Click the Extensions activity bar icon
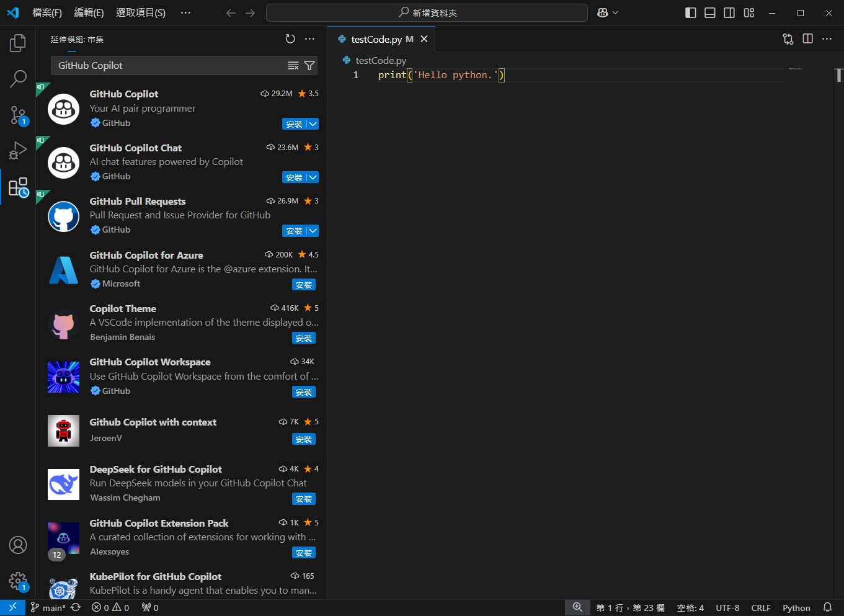Screen dimensions: 844x616 point(18,187)
